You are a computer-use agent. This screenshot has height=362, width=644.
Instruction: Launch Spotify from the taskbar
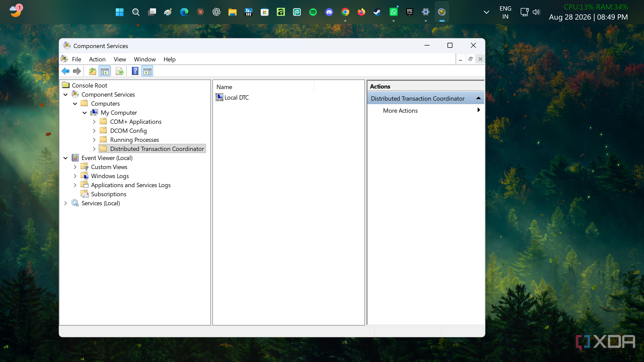tap(313, 12)
